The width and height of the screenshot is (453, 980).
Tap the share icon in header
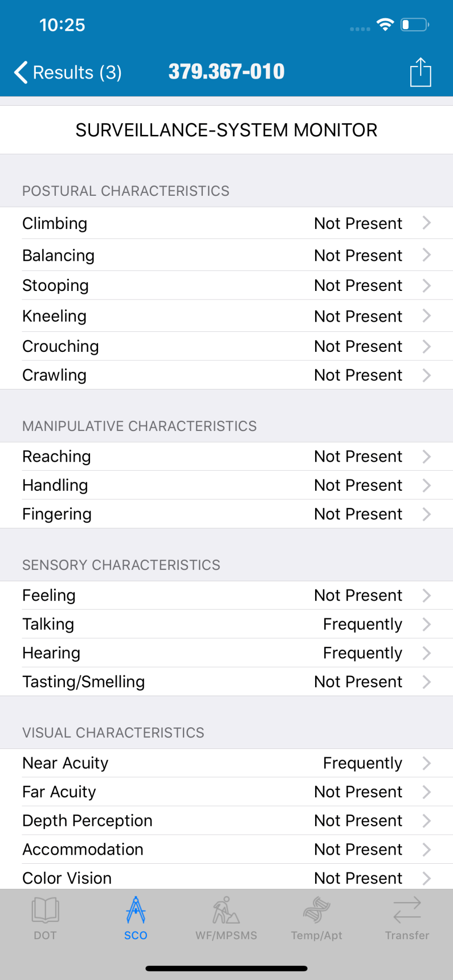(x=420, y=72)
